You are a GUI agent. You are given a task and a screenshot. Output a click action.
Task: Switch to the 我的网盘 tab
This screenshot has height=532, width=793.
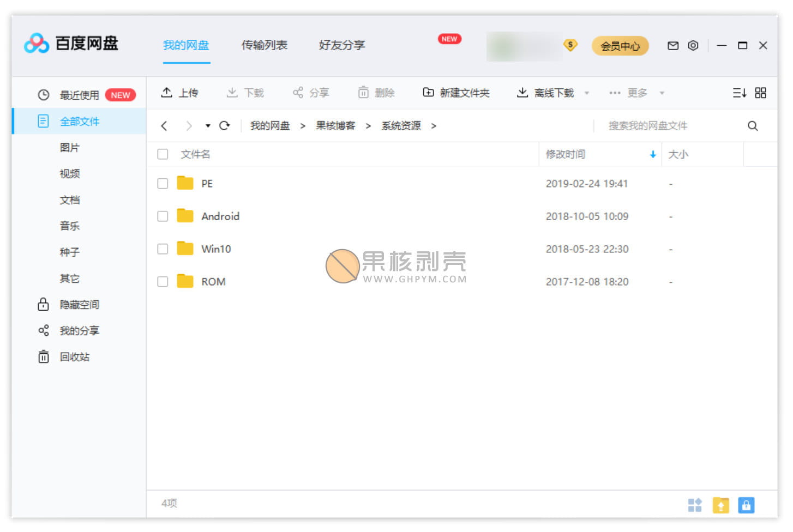click(186, 45)
